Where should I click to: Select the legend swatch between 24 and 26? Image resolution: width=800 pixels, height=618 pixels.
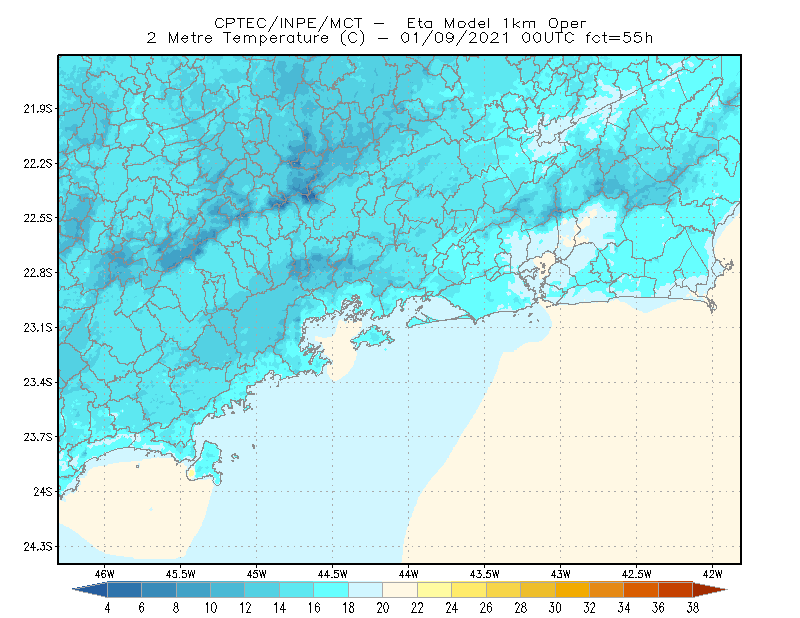(469, 590)
